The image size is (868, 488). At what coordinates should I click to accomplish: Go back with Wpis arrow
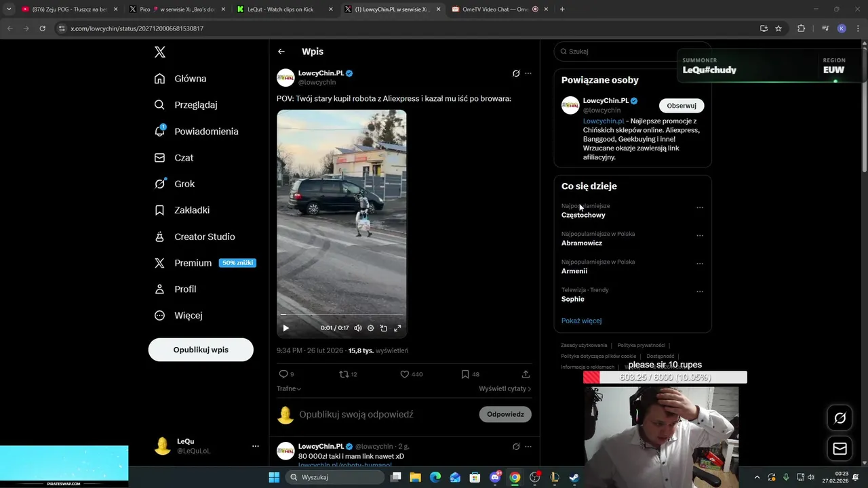(x=281, y=52)
